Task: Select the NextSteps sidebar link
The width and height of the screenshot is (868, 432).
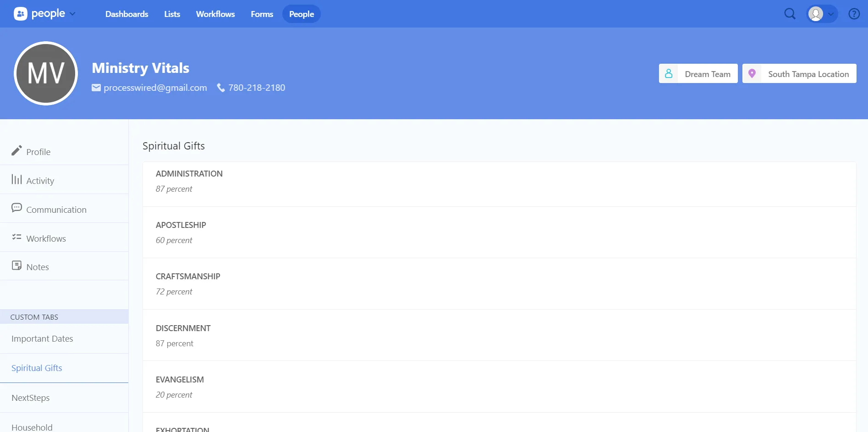Action: click(x=30, y=398)
